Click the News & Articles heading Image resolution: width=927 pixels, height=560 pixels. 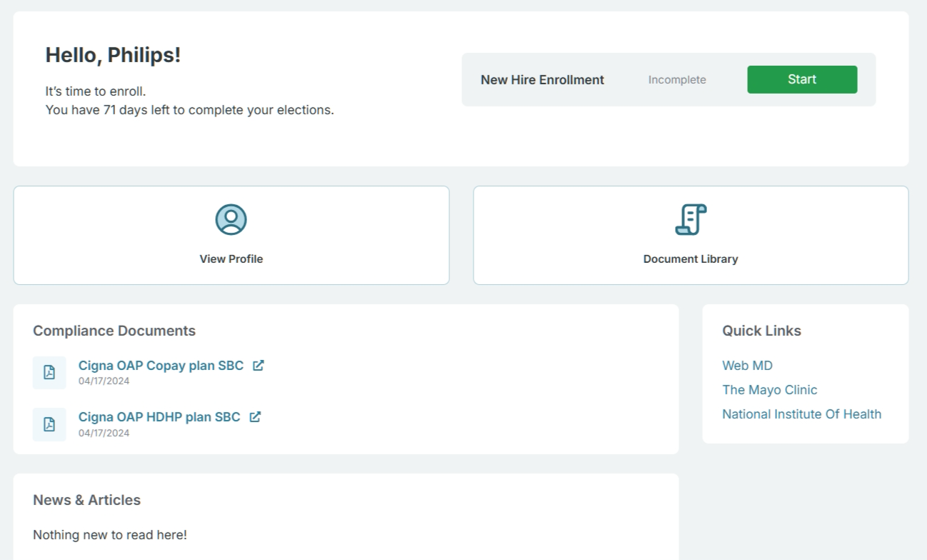coord(86,500)
